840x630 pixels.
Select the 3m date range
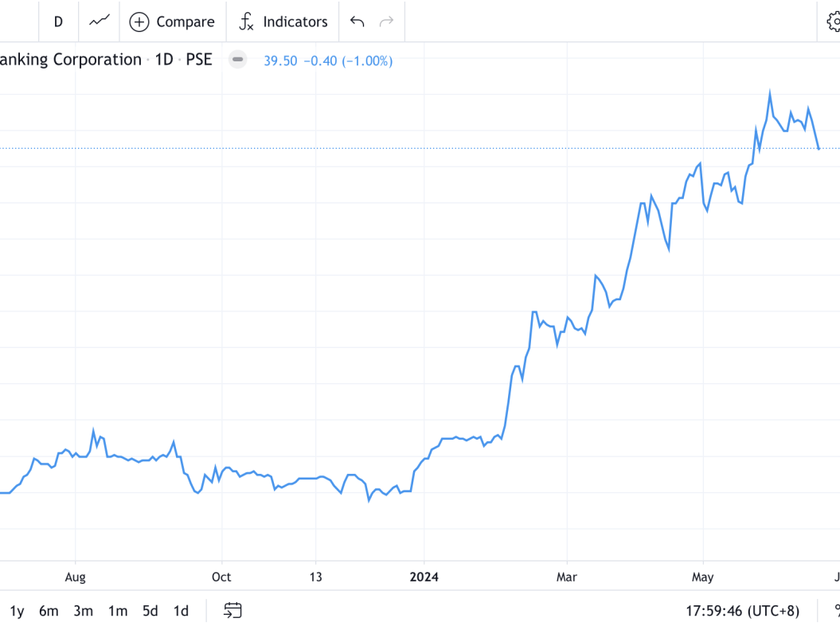(82, 610)
